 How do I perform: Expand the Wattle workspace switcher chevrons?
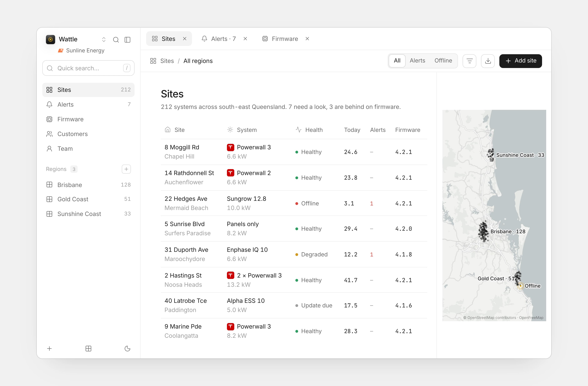[x=104, y=40]
